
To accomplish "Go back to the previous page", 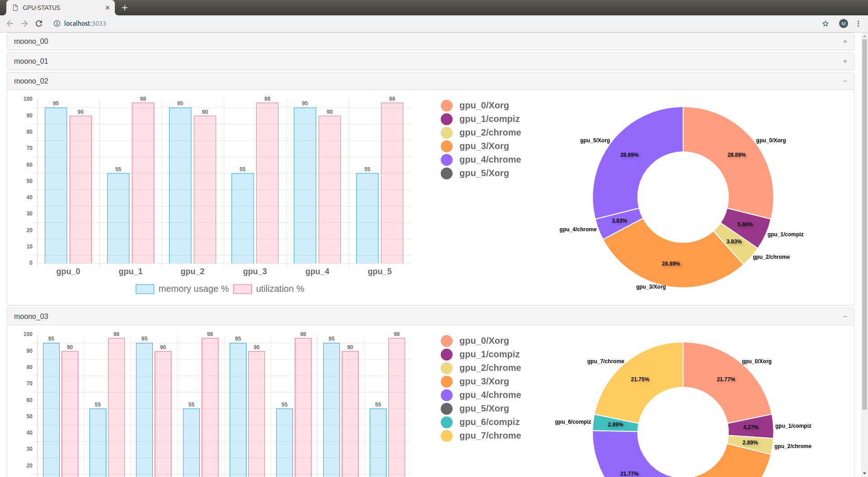I will click(x=10, y=23).
